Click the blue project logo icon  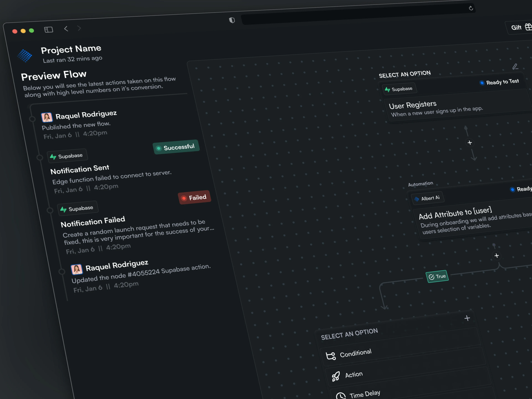tap(25, 56)
